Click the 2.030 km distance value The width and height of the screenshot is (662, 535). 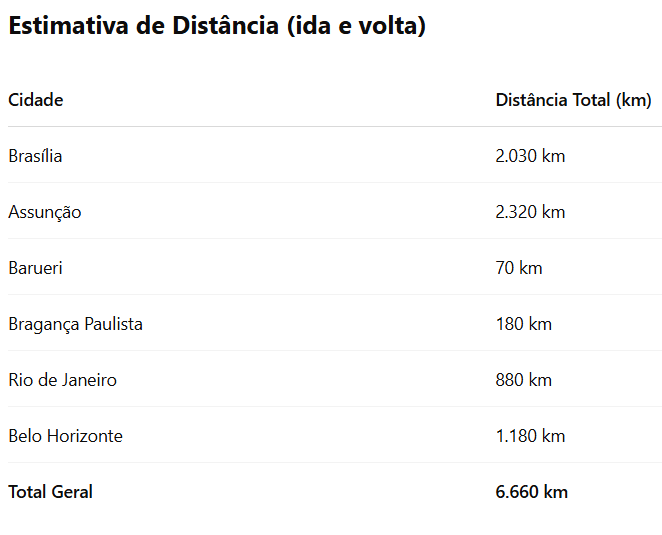[530, 156]
